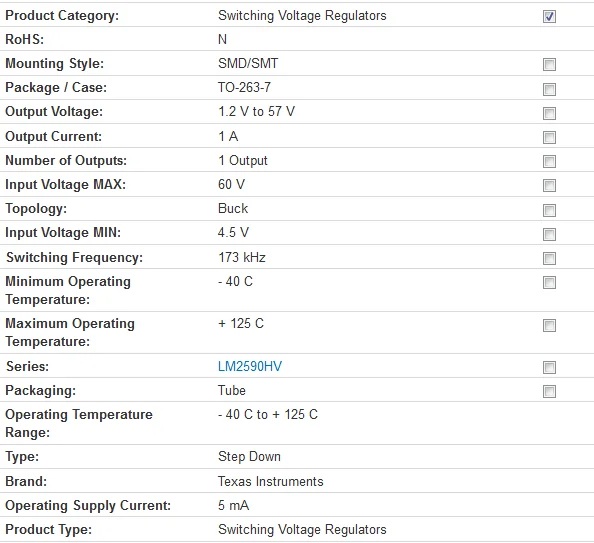The height and width of the screenshot is (543, 594).
Task: Click the 'SMD/SMT' mounting style value
Action: pyautogui.click(x=248, y=63)
